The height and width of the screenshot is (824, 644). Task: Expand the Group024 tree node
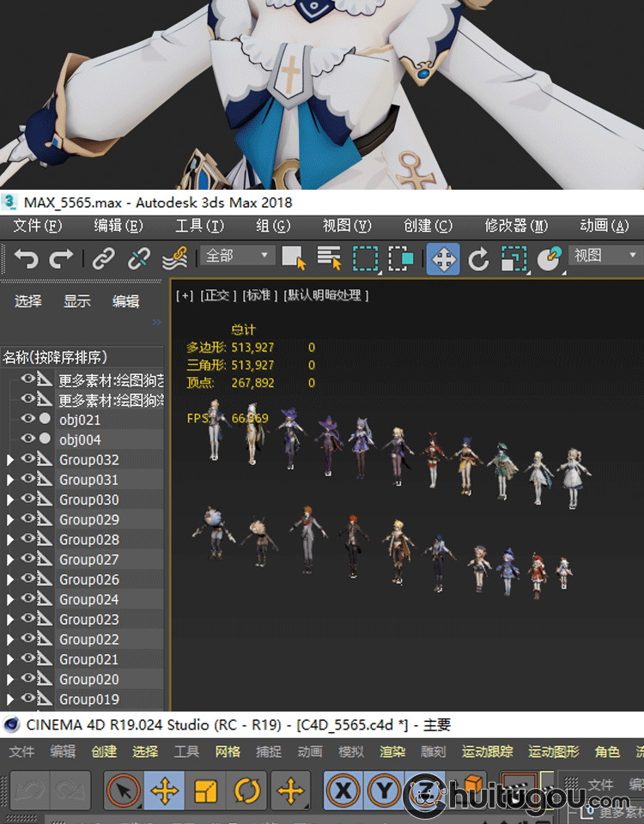[9, 600]
